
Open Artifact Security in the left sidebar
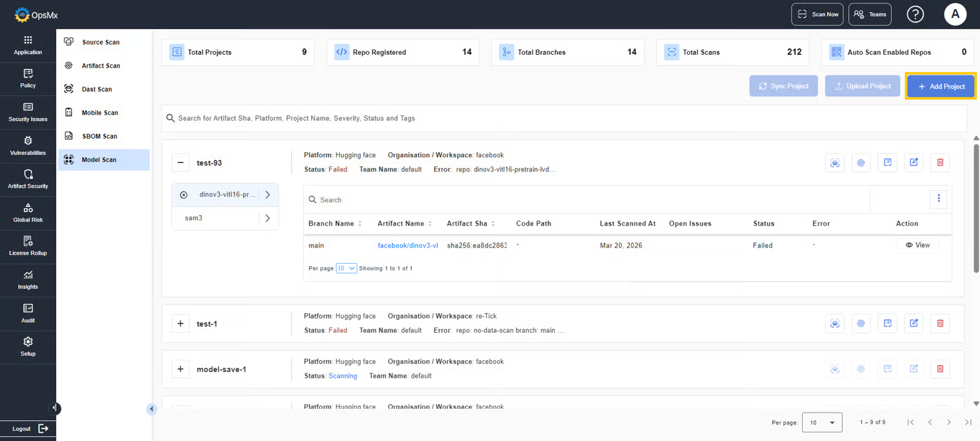tap(28, 179)
